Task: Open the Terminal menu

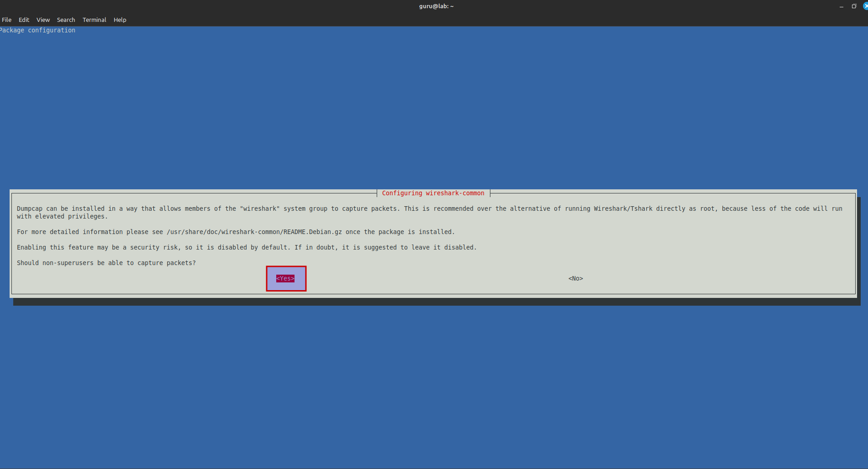Action: click(x=94, y=20)
